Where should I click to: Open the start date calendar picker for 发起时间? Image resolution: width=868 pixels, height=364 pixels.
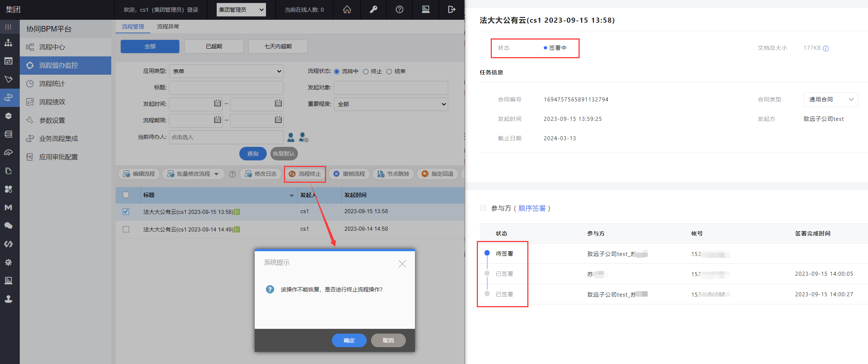(217, 104)
